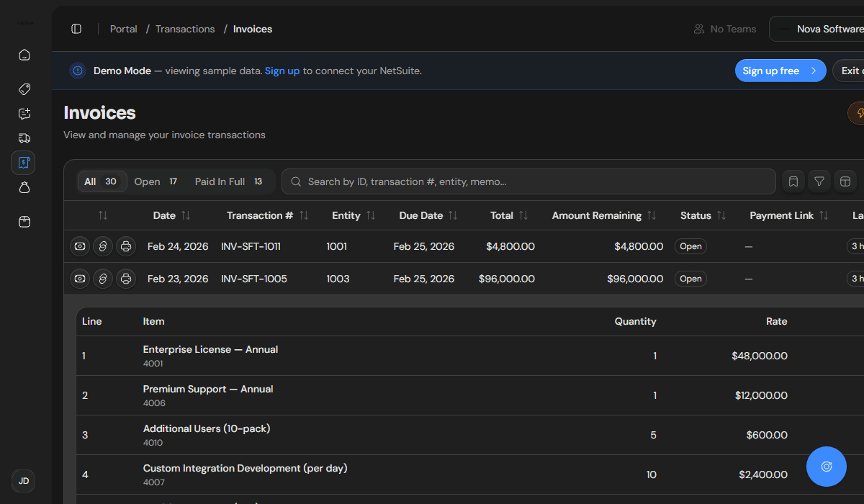Select the Open 17 filter tab
Image resolution: width=864 pixels, height=504 pixels.
click(156, 181)
